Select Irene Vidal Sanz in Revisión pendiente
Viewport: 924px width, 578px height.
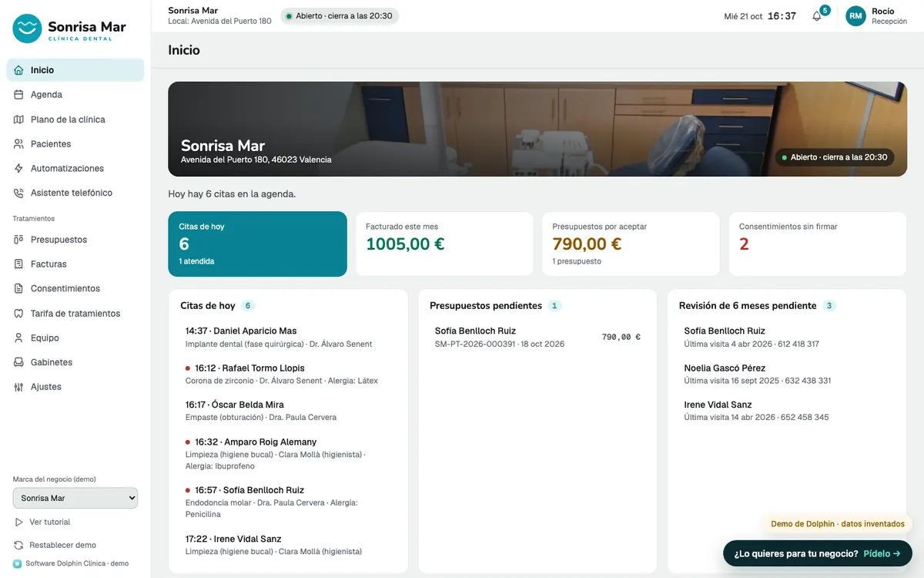point(787,411)
